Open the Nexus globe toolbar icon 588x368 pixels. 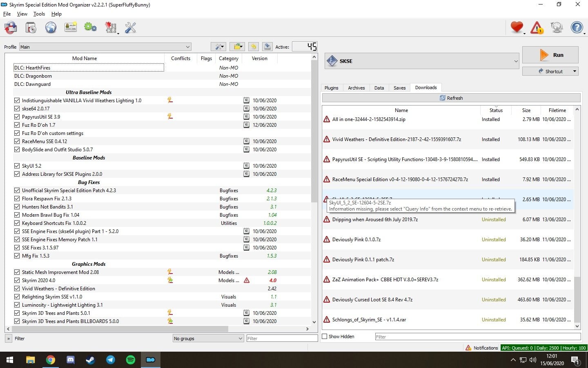[x=51, y=28]
